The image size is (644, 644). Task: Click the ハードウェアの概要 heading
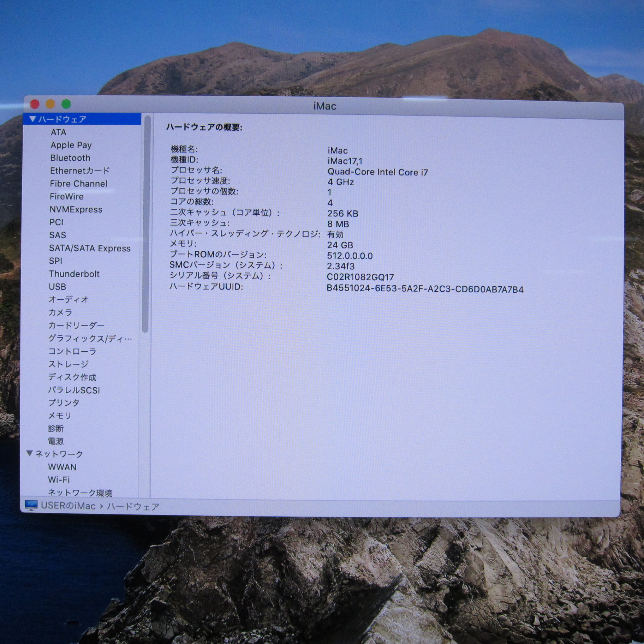[x=204, y=127]
